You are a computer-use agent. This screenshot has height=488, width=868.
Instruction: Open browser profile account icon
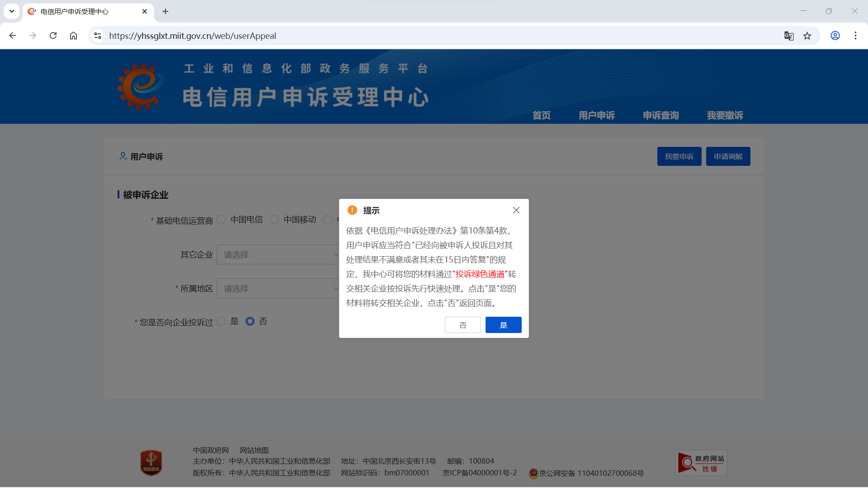click(x=835, y=36)
